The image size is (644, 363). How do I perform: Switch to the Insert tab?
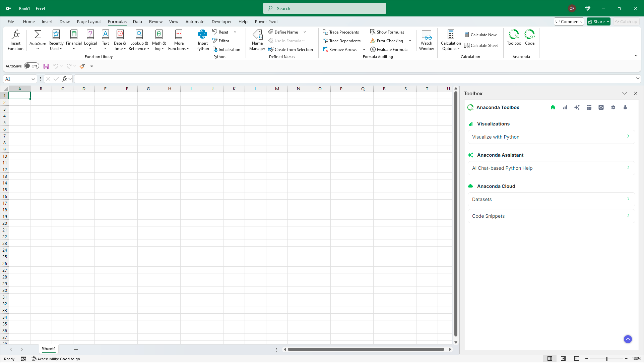click(x=47, y=21)
